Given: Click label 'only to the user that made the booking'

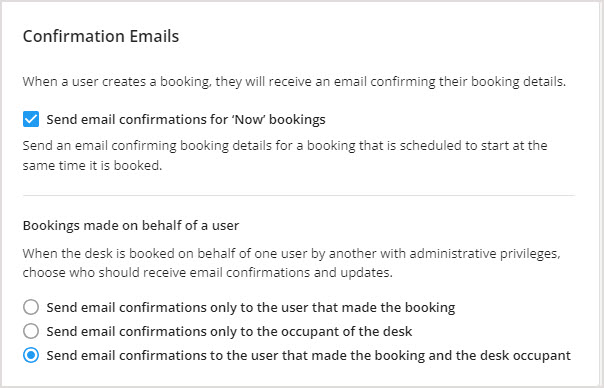Looking at the screenshot, I should 251,307.
